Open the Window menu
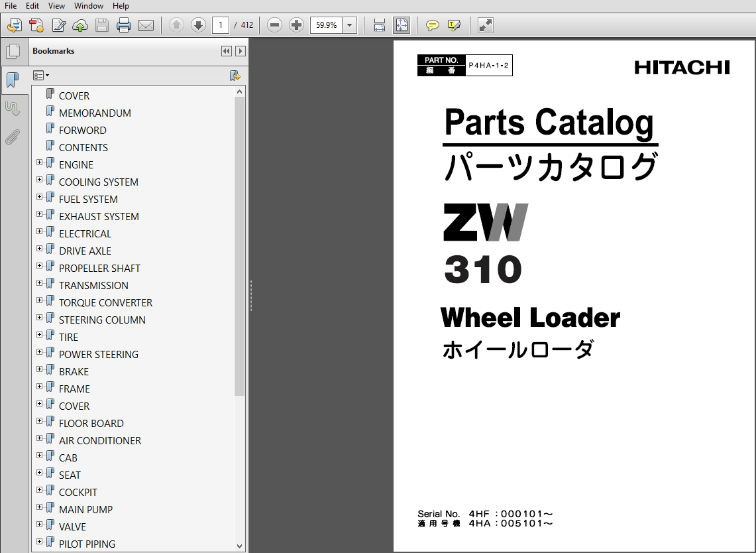 pyautogui.click(x=89, y=6)
